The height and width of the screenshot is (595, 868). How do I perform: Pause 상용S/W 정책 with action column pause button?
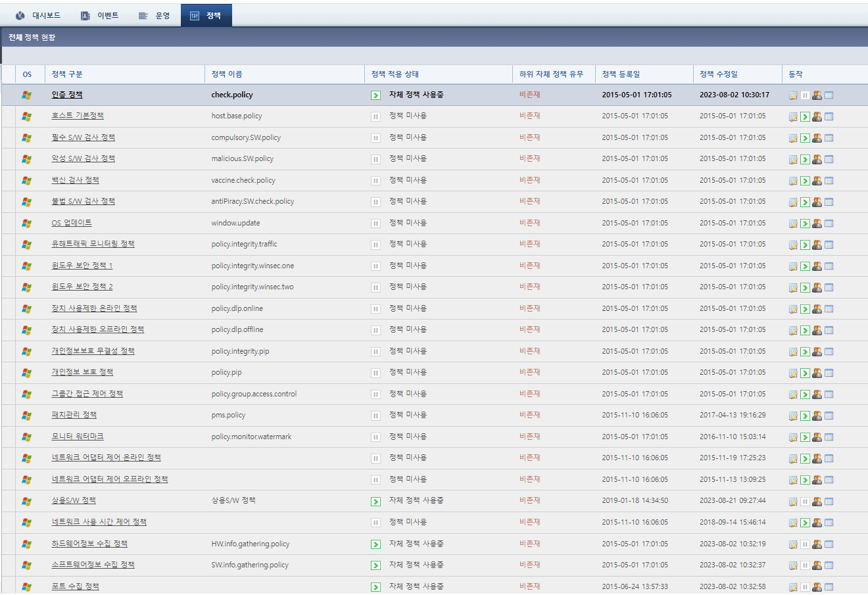click(805, 502)
